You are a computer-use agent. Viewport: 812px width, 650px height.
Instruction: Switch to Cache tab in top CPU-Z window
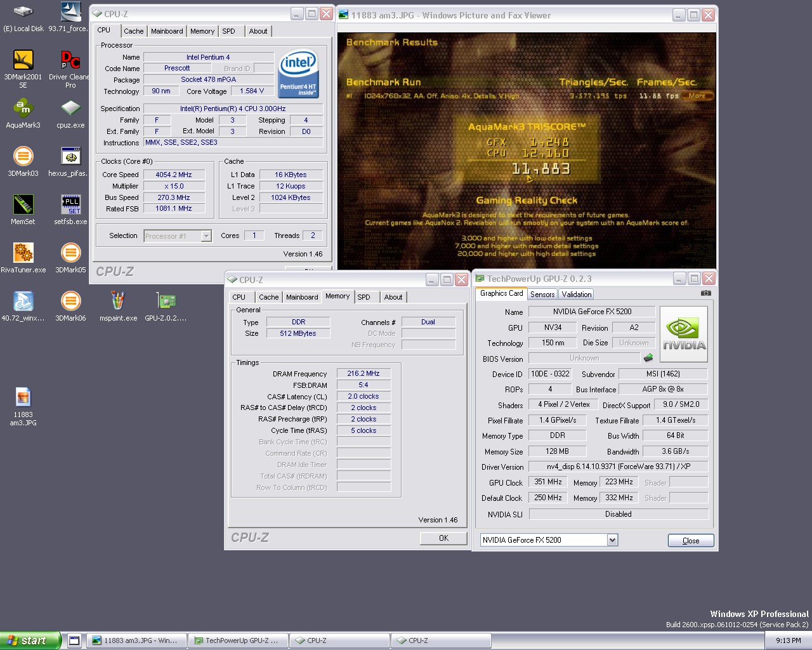point(133,31)
